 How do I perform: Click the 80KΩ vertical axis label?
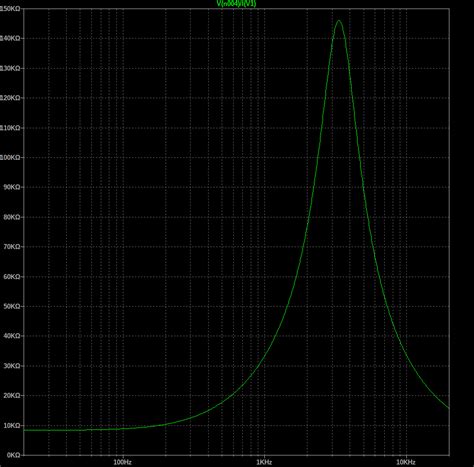(12, 217)
